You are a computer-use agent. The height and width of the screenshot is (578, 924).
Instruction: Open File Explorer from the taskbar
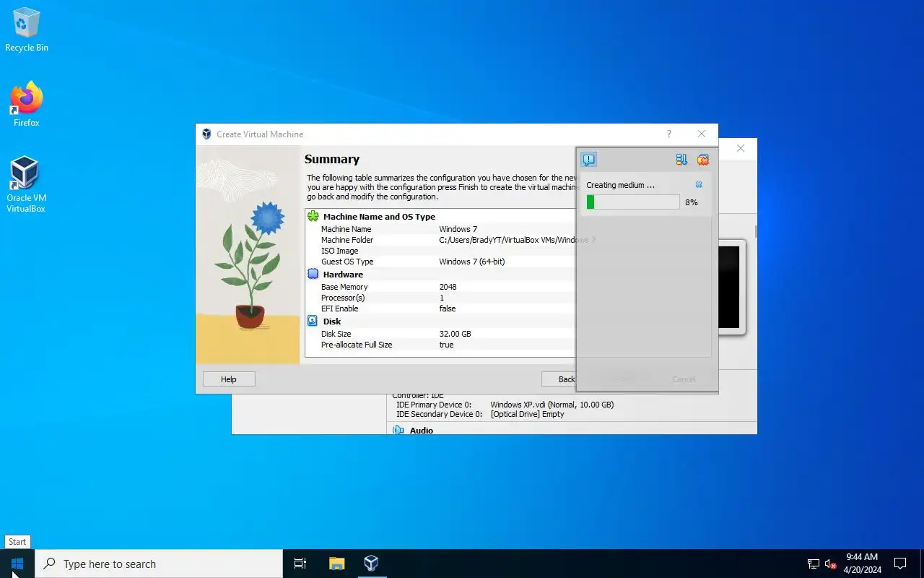point(336,564)
